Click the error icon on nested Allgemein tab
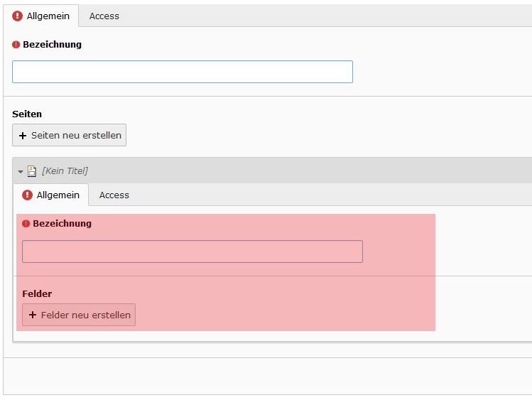The height and width of the screenshot is (400, 532). tap(28, 195)
